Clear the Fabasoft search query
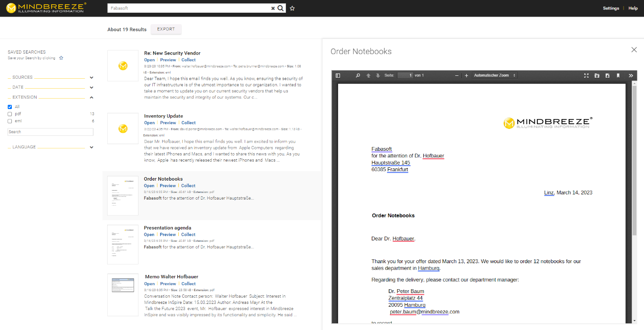 click(273, 8)
